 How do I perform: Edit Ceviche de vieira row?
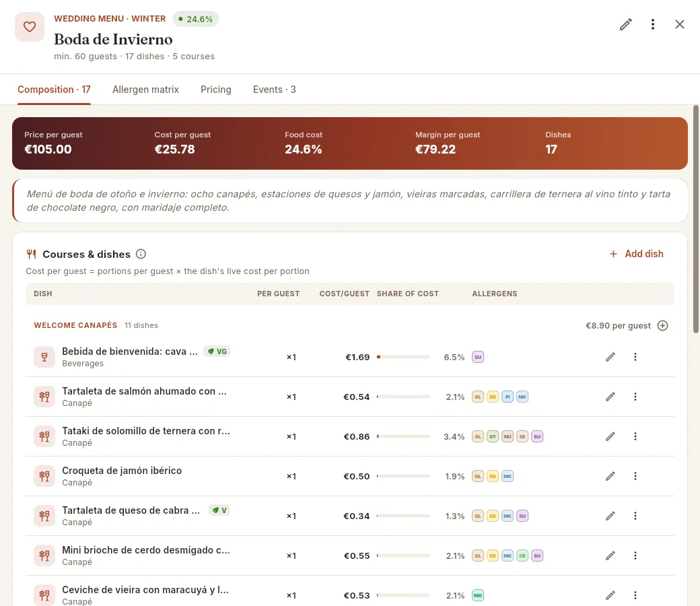tap(610, 595)
